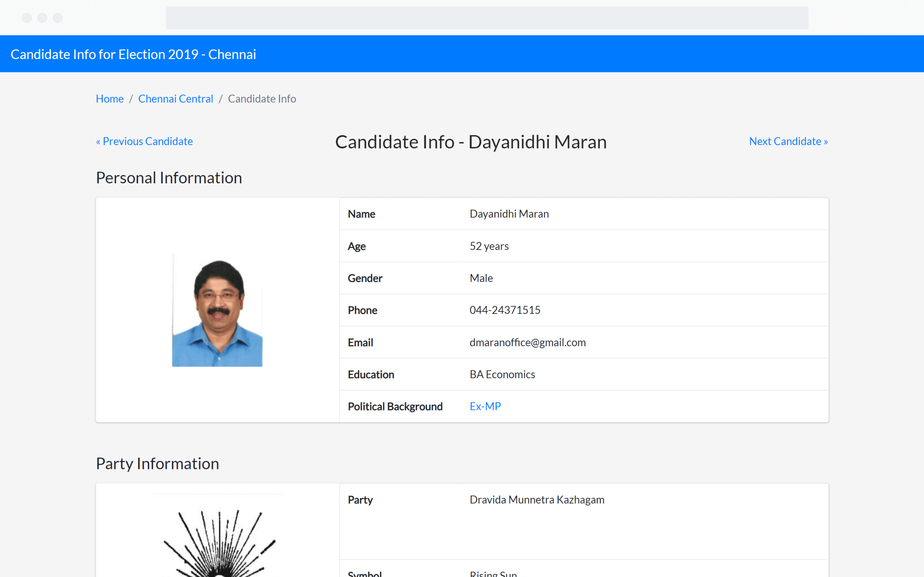
Task: Open the Chennai Central breadcrumb link
Action: tap(175, 98)
